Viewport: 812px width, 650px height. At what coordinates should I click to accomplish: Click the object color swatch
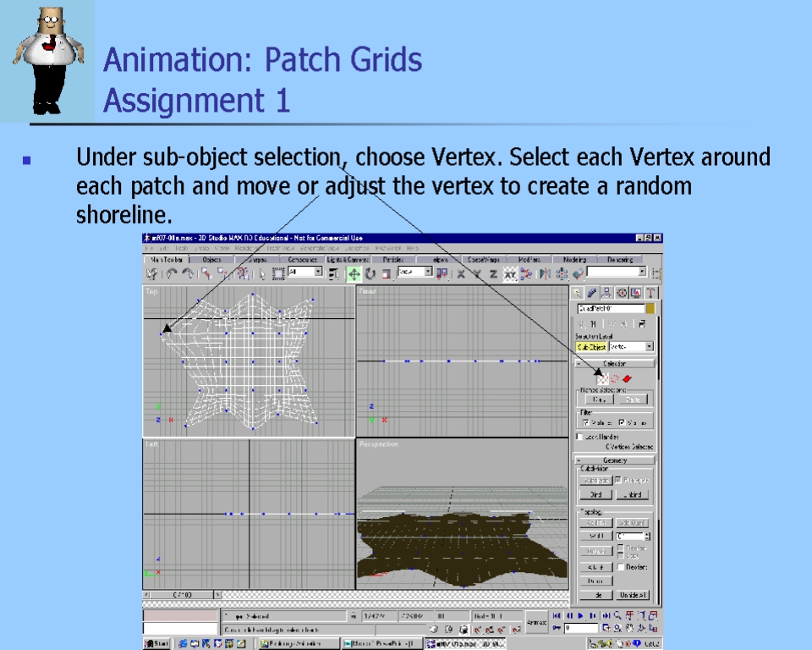click(x=650, y=310)
